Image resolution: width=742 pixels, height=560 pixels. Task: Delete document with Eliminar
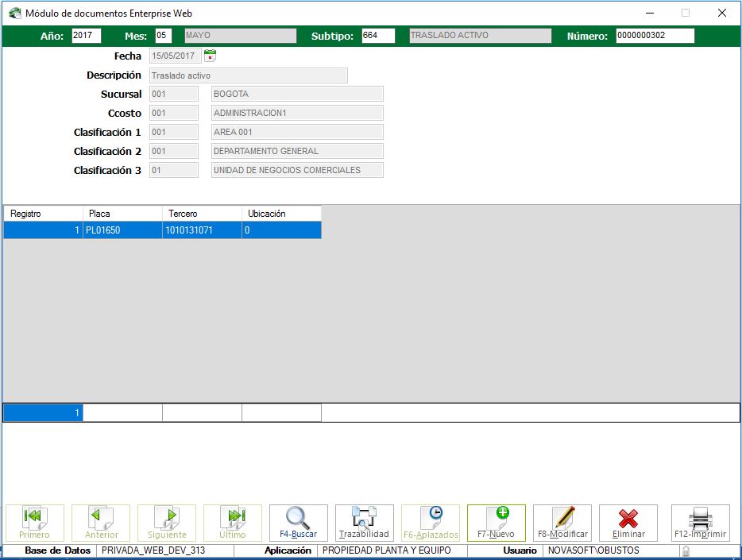(628, 523)
